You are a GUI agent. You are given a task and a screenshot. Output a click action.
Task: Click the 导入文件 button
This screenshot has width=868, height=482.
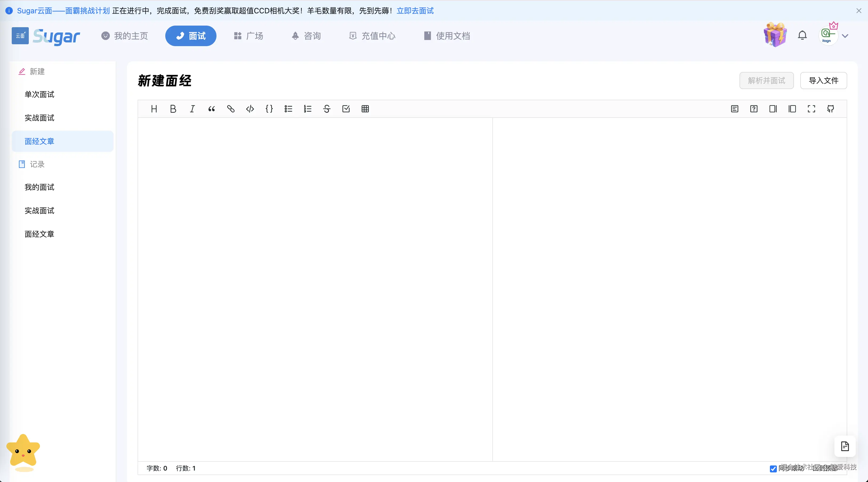tap(823, 81)
